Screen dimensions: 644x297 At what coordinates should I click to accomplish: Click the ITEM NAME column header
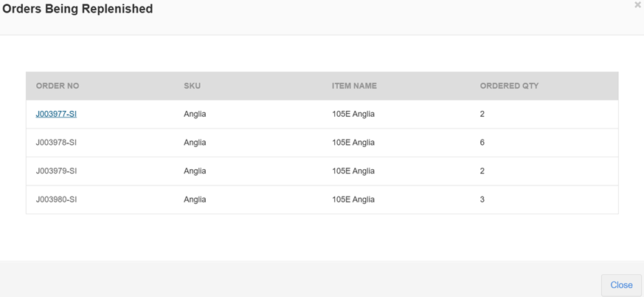pos(354,86)
